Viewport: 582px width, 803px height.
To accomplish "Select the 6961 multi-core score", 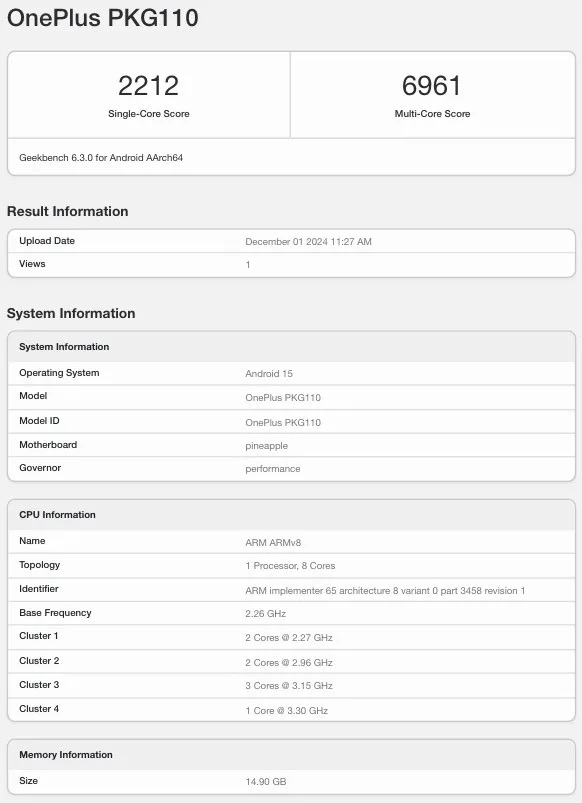I will [x=432, y=86].
